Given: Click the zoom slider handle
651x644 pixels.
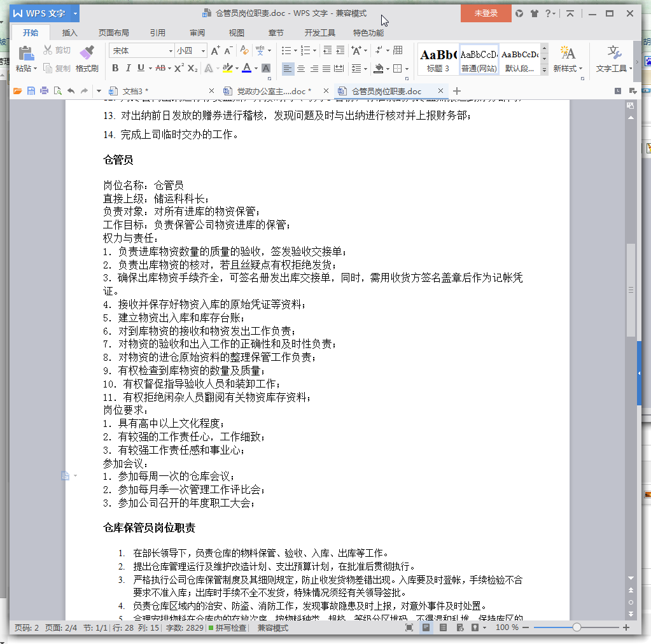Looking at the screenshot, I should tap(577, 627).
